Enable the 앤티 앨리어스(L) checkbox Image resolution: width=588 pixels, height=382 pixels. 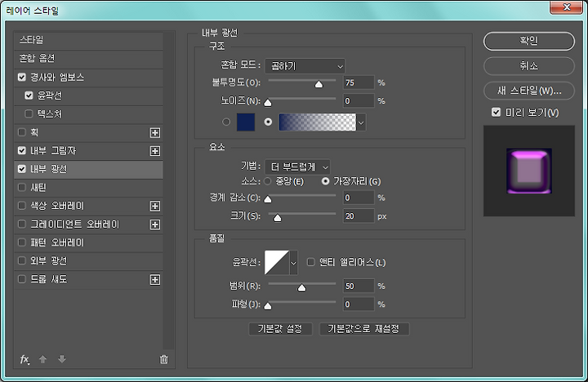pos(311,262)
